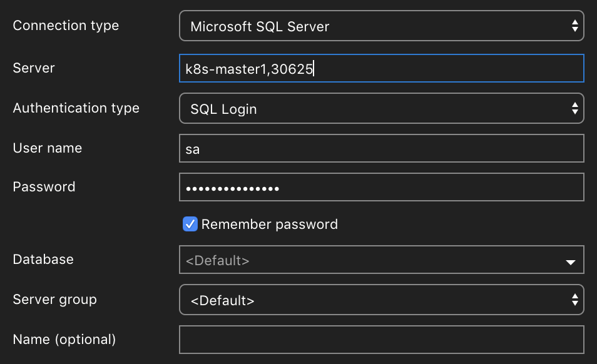The width and height of the screenshot is (597, 364).
Task: Click the Database <Default> text box
Action: coord(382,260)
